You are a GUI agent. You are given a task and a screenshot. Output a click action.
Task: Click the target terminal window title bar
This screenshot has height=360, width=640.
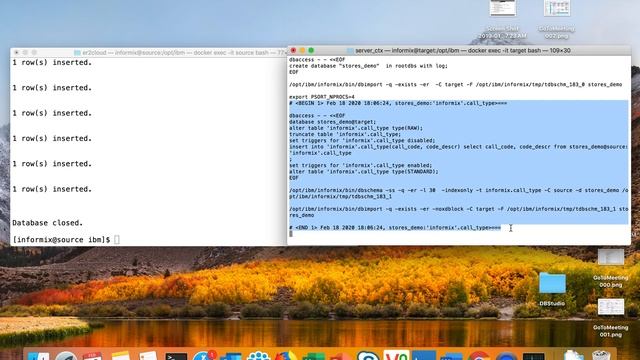pyautogui.click(x=459, y=51)
